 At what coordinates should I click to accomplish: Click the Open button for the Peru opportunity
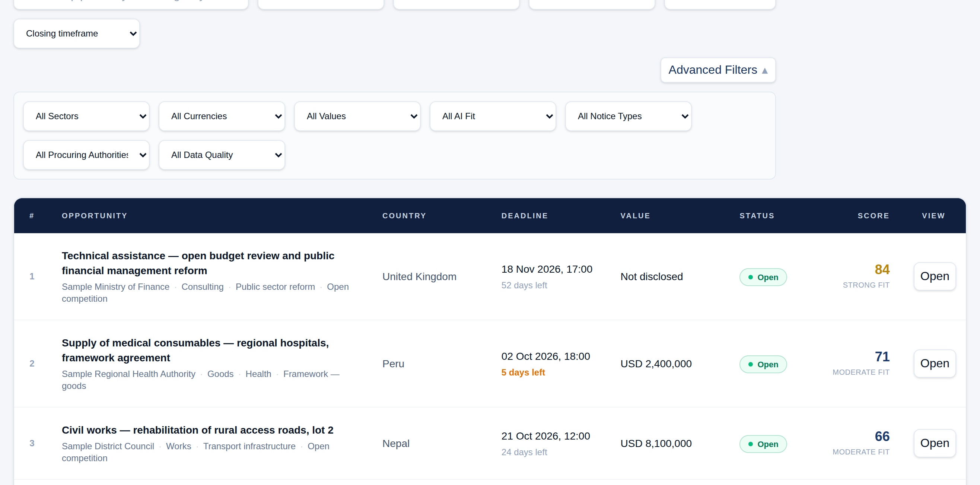point(934,364)
